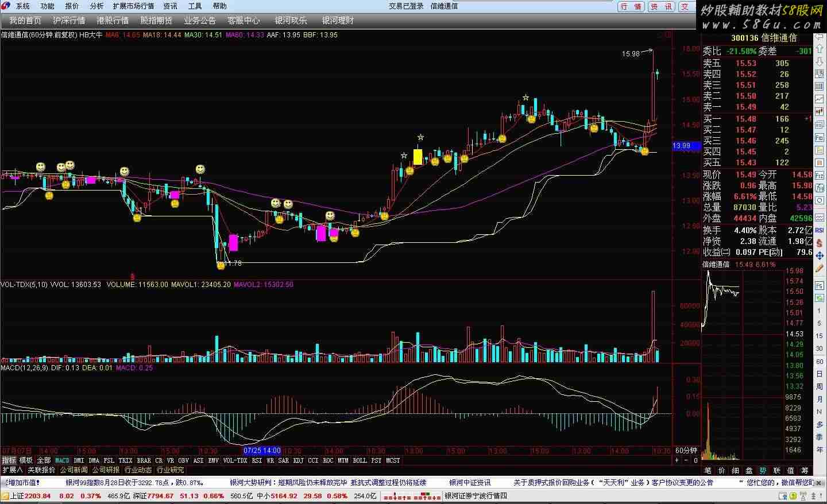Viewport: 827px width, 504px height.
Task: Switch chart to 60-minute period
Action: [820, 362]
